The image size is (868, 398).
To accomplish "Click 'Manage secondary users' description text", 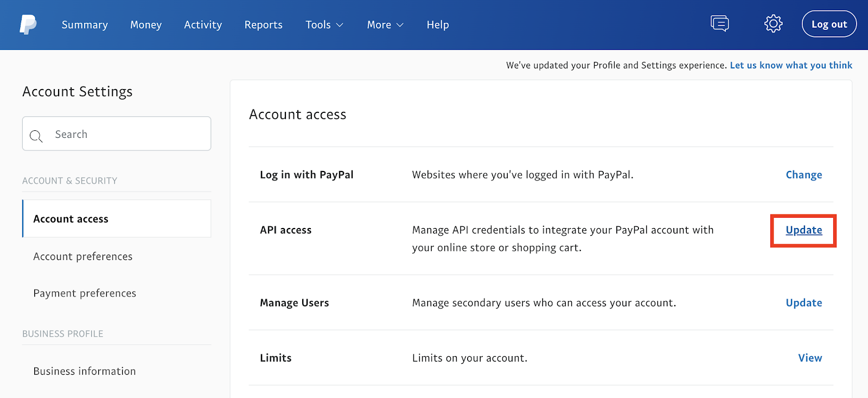I will pos(544,303).
